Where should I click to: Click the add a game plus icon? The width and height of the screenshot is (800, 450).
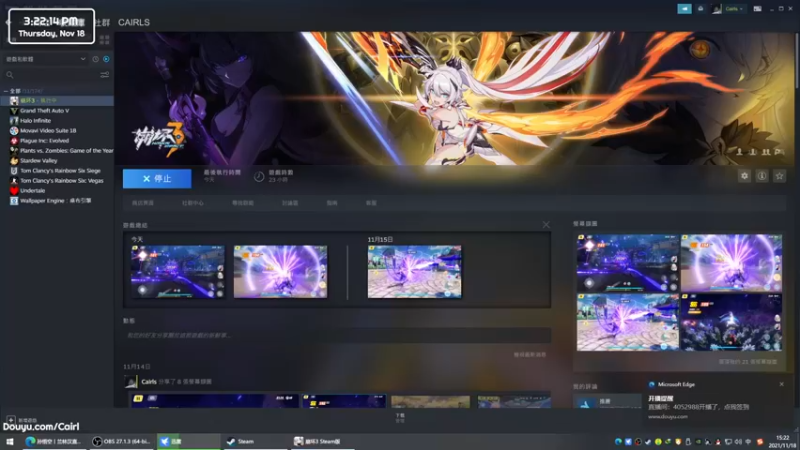[x=11, y=420]
